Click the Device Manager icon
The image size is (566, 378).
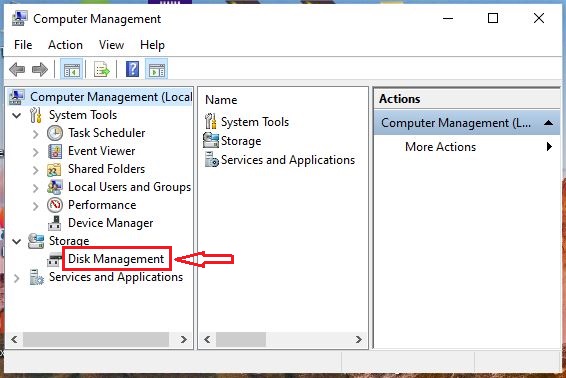click(x=55, y=223)
